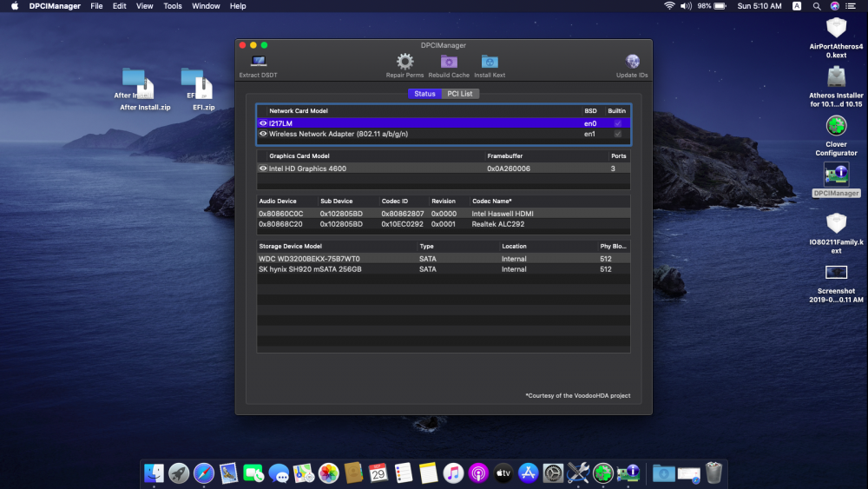Open the Tools menu
This screenshot has height=489, width=868.
(x=172, y=6)
